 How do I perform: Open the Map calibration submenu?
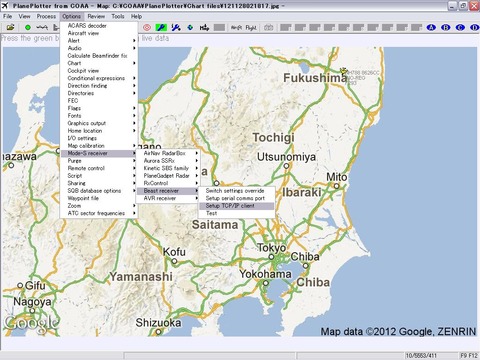click(x=99, y=146)
